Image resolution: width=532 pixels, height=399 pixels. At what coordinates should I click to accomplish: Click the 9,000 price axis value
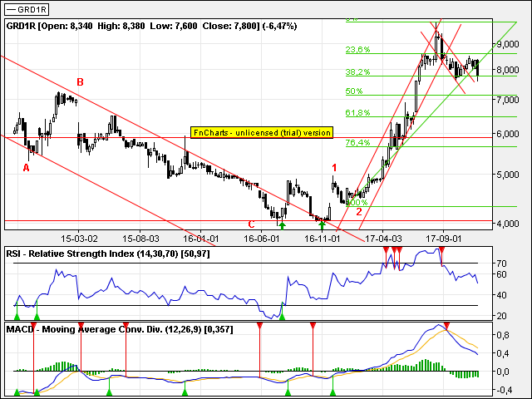[508, 44]
